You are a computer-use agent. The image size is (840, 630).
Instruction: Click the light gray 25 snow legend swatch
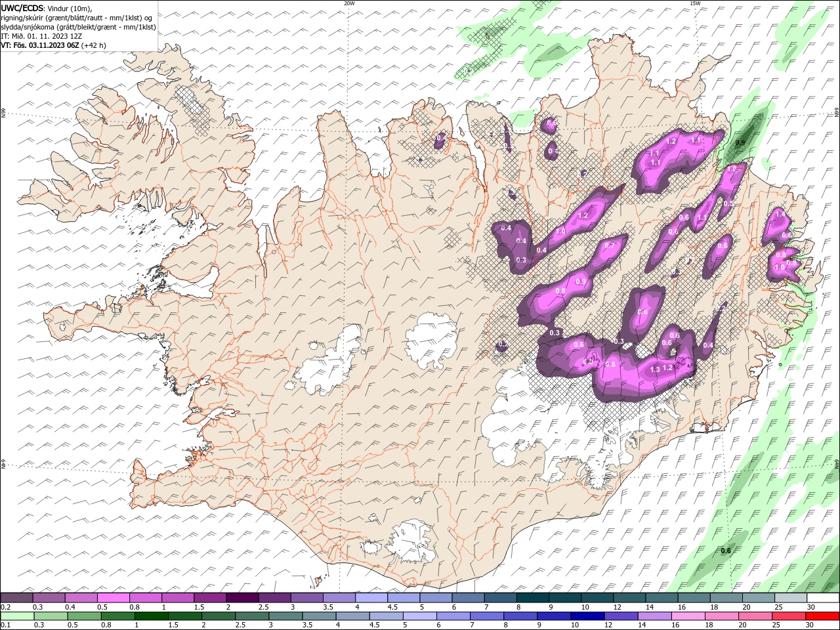pos(791,598)
